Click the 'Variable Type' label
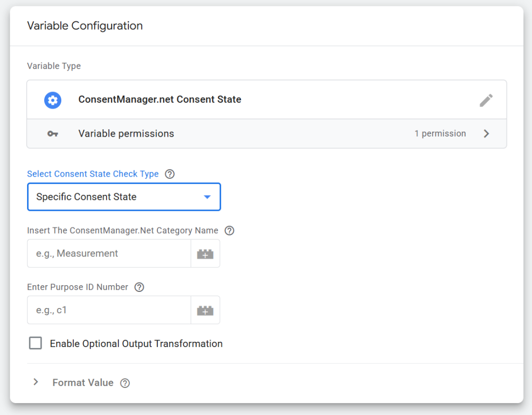 [54, 66]
